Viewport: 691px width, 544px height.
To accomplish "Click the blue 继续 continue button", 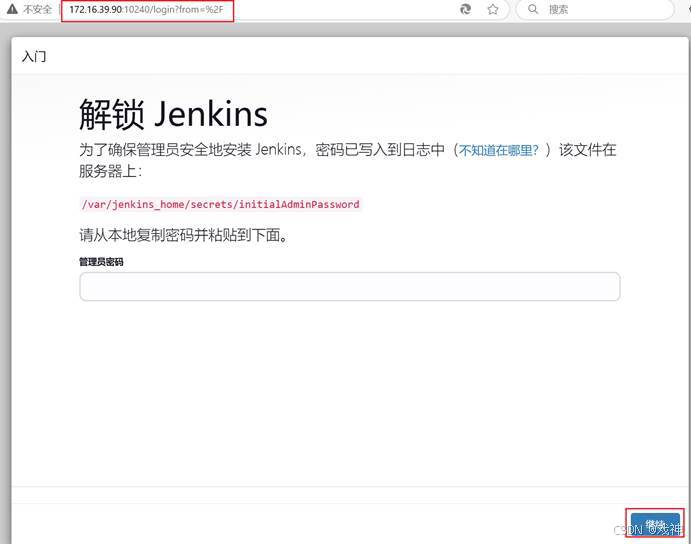I will (655, 525).
